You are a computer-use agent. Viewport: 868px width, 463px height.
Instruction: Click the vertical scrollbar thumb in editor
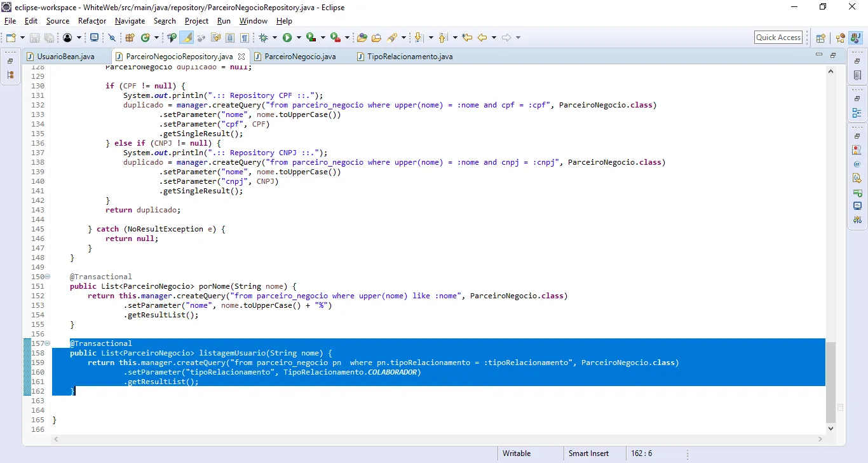[831, 382]
